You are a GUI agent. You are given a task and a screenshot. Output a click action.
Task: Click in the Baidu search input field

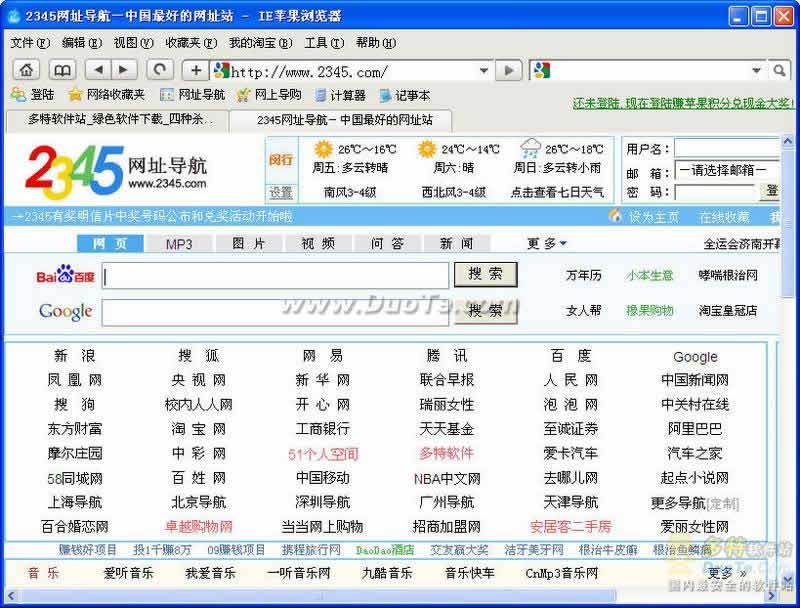click(x=276, y=275)
